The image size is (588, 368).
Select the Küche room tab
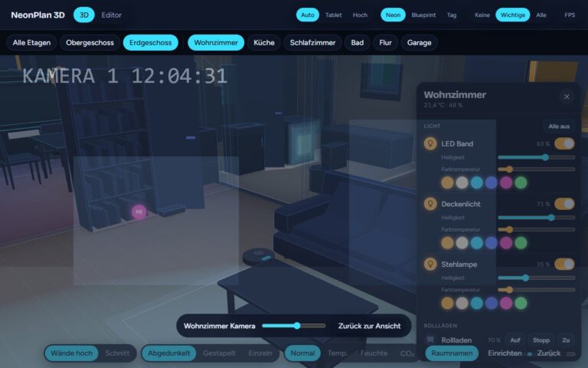coord(264,42)
